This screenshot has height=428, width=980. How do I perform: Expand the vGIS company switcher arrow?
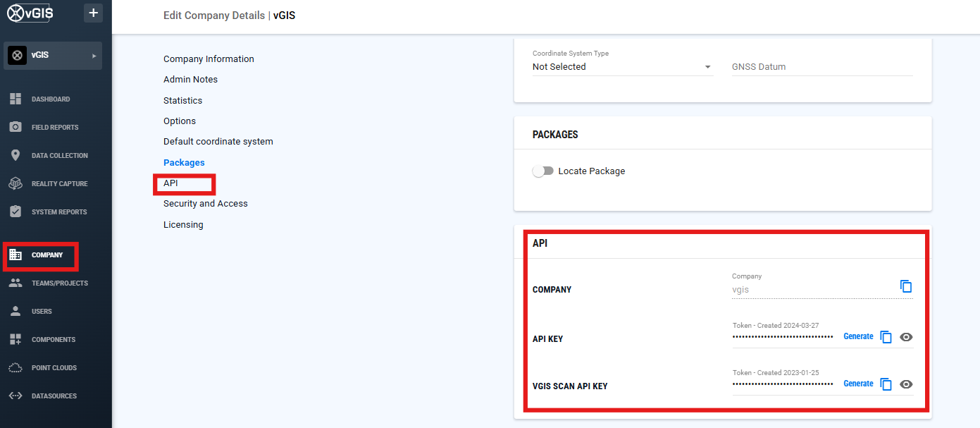click(x=94, y=56)
